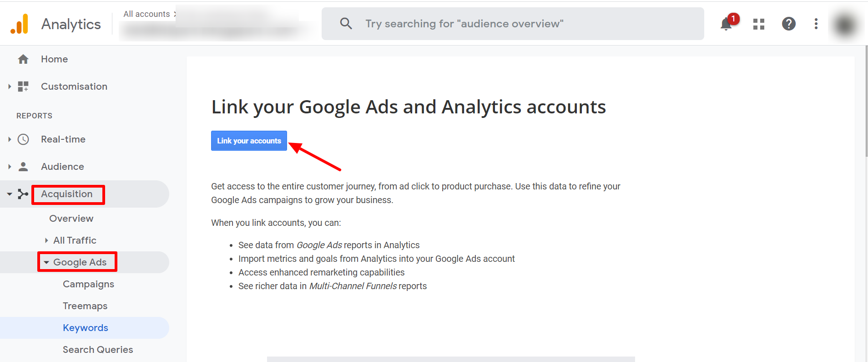Expand the All Traffic submenu
868x362 pixels.
coord(46,240)
